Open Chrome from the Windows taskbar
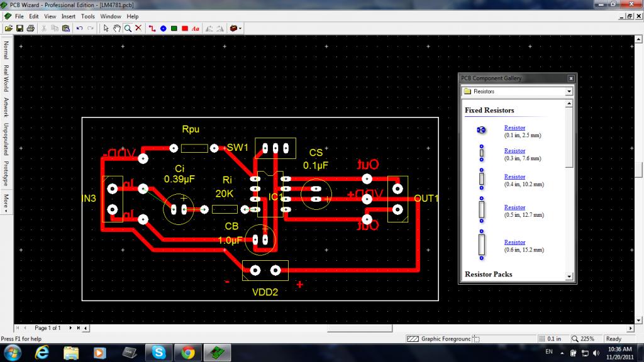 pos(188,352)
